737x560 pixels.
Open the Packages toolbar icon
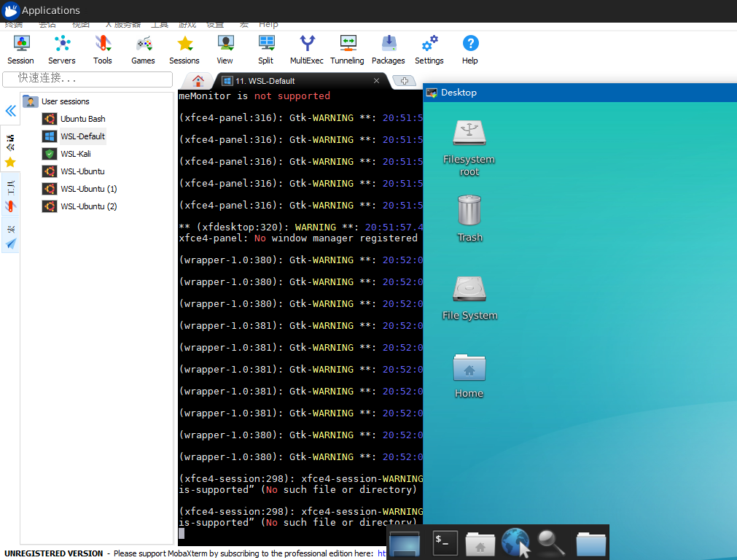coord(389,50)
